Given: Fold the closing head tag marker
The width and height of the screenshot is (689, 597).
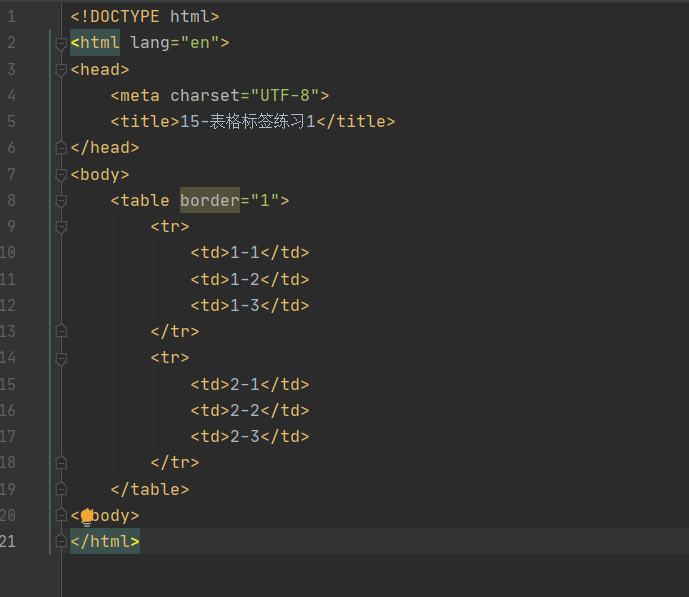Looking at the screenshot, I should click(61, 148).
